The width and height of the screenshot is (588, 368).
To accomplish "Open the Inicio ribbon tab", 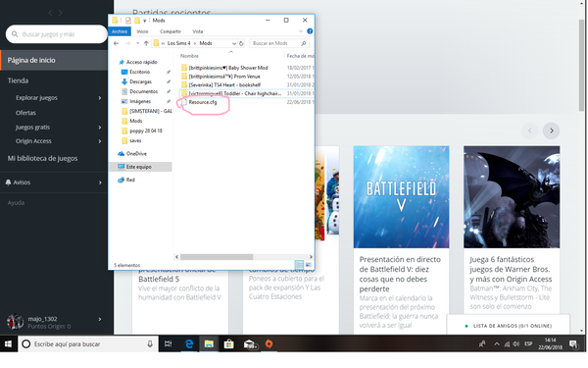I will 142,31.
